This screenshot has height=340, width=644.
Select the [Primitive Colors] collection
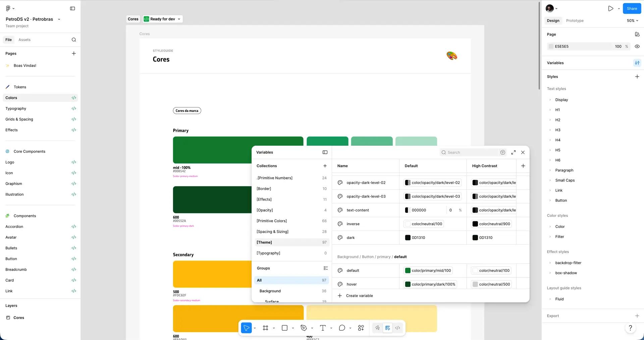tap(291, 221)
